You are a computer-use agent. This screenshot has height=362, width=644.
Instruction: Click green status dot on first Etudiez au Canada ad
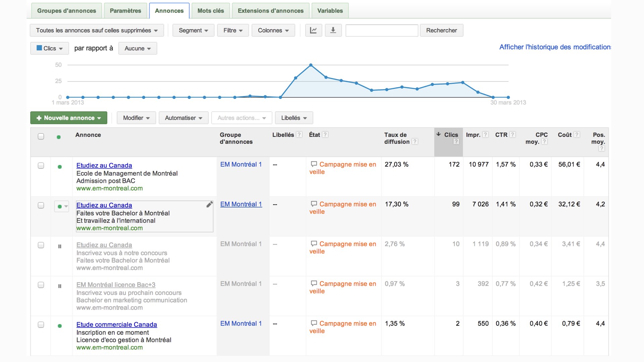point(60,167)
